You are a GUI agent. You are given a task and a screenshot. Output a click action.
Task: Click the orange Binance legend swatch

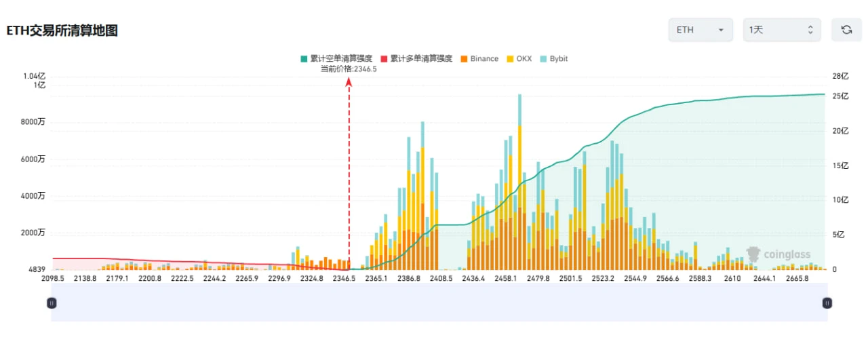click(x=463, y=59)
